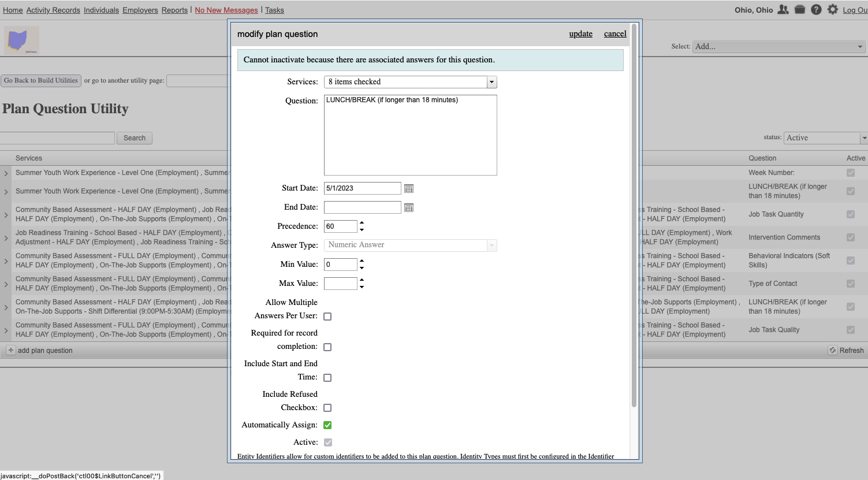Click the Services column header

[x=29, y=158]
